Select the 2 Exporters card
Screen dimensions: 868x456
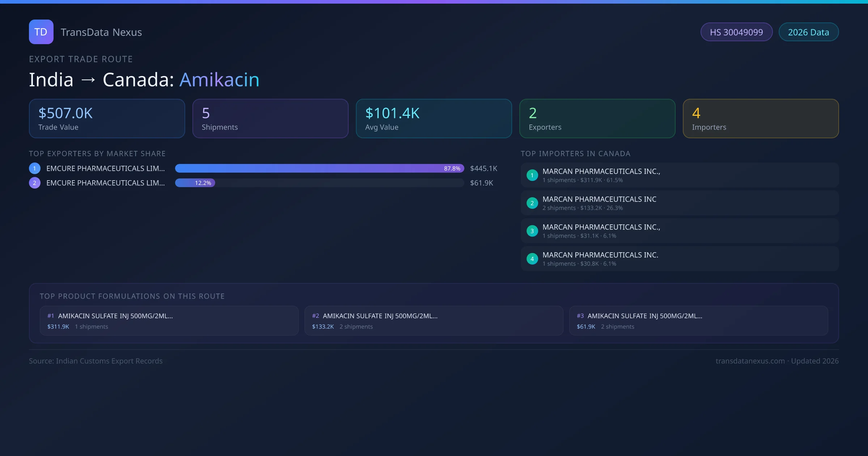(597, 119)
